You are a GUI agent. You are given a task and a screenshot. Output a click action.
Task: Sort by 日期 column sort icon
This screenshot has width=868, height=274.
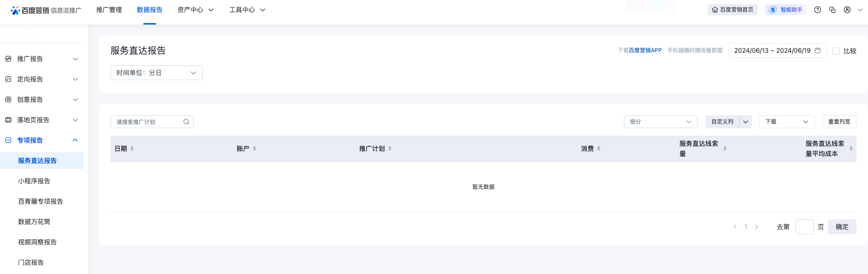coord(132,149)
